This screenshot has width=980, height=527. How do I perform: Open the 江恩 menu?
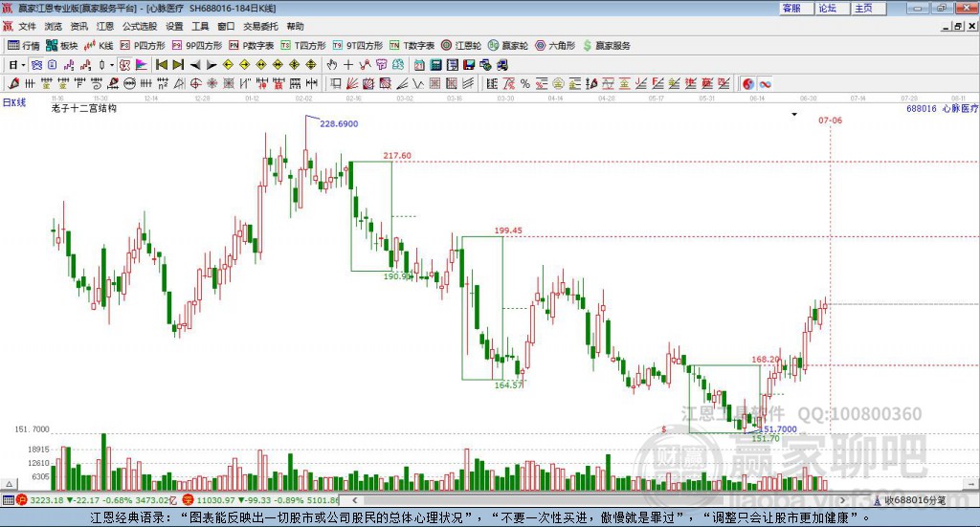point(105,26)
